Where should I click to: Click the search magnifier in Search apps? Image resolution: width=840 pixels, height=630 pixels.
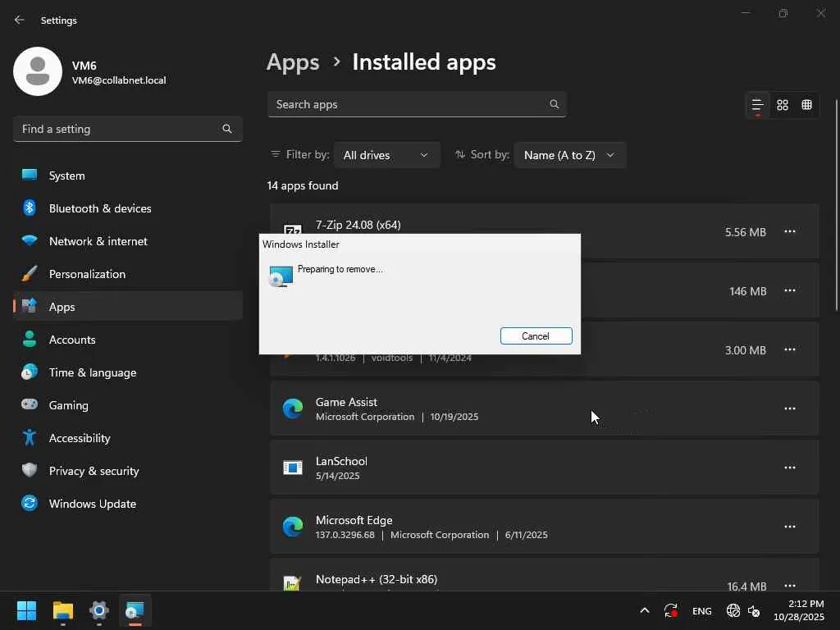(x=555, y=104)
